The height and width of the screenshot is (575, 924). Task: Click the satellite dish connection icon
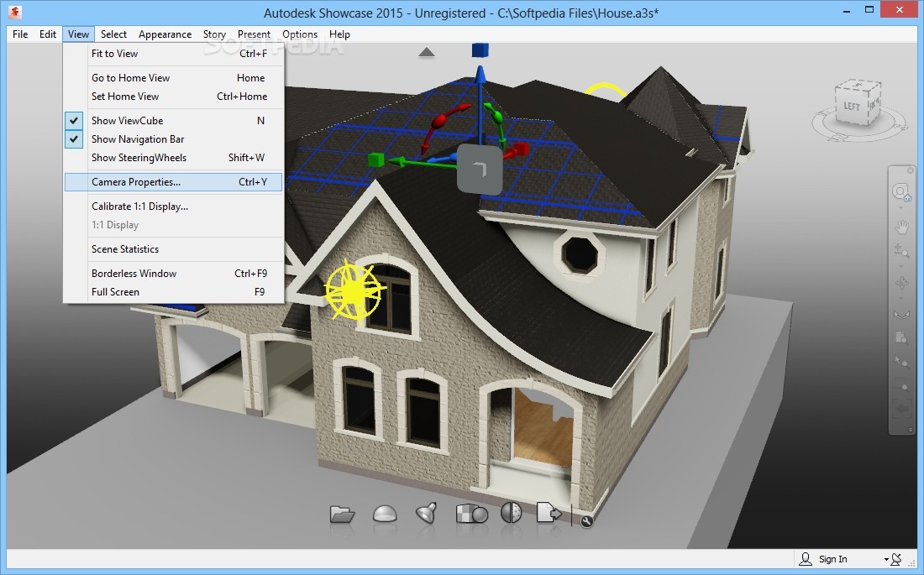(896, 558)
